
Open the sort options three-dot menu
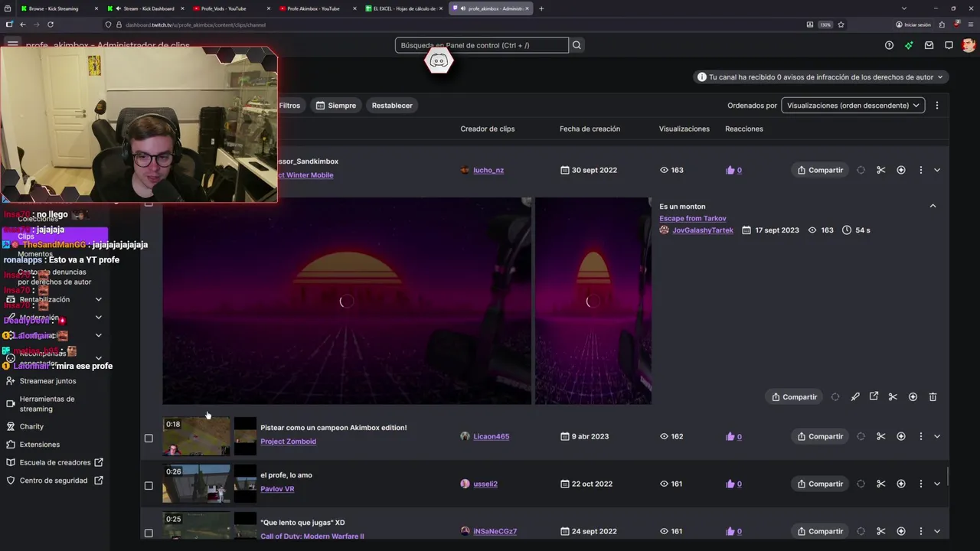point(937,105)
